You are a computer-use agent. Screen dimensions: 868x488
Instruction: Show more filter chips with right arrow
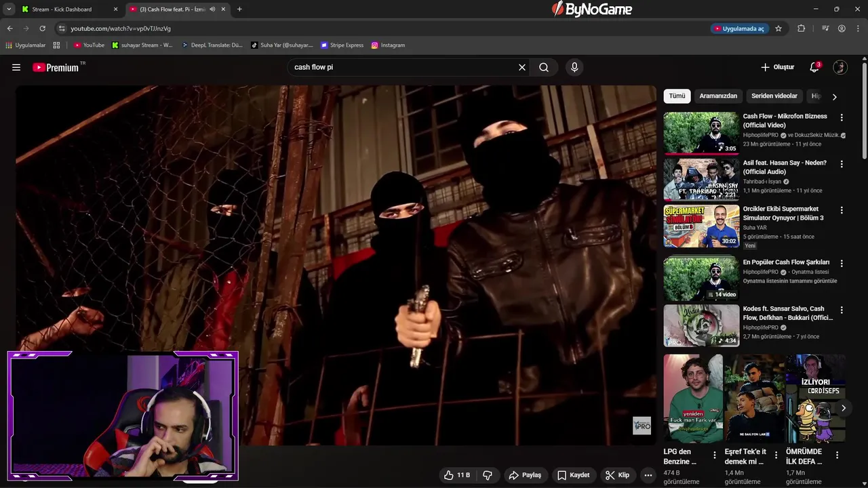834,96
